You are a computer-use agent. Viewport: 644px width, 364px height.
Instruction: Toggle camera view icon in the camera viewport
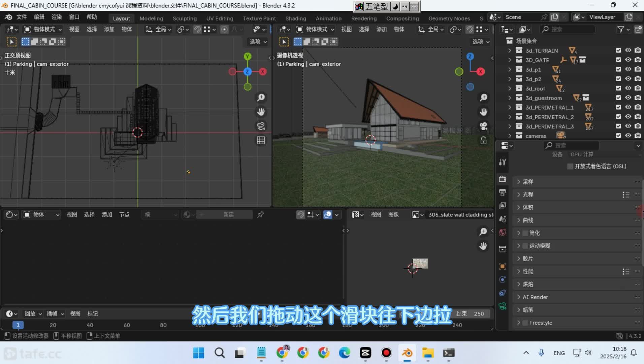pyautogui.click(x=483, y=126)
